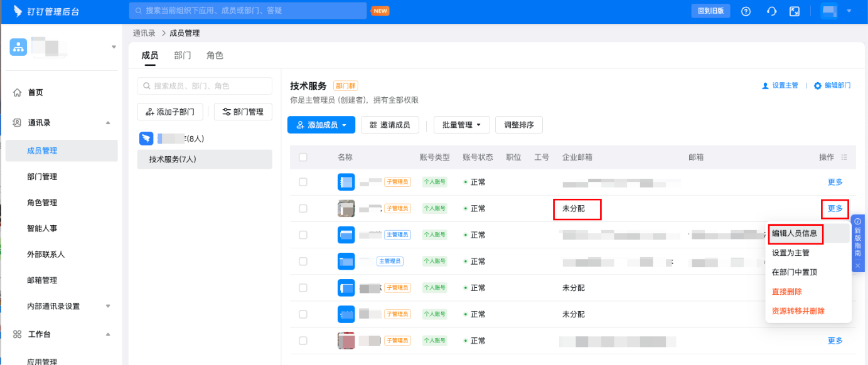Switch to the 角色 tab

pos(215,55)
